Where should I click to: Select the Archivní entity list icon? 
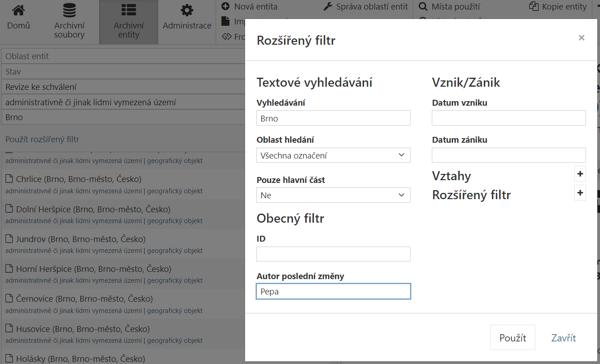[x=128, y=10]
